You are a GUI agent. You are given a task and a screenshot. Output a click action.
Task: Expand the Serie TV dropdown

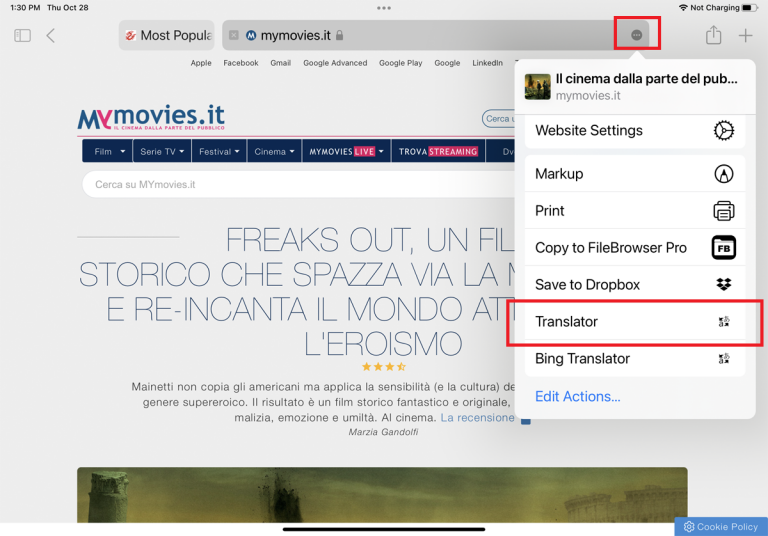(163, 152)
